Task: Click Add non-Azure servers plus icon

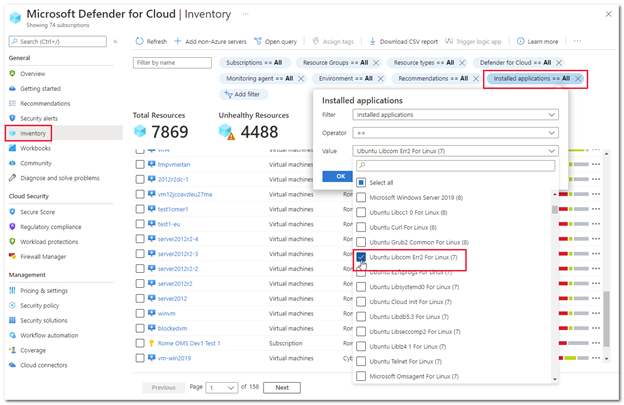Action: [177, 41]
